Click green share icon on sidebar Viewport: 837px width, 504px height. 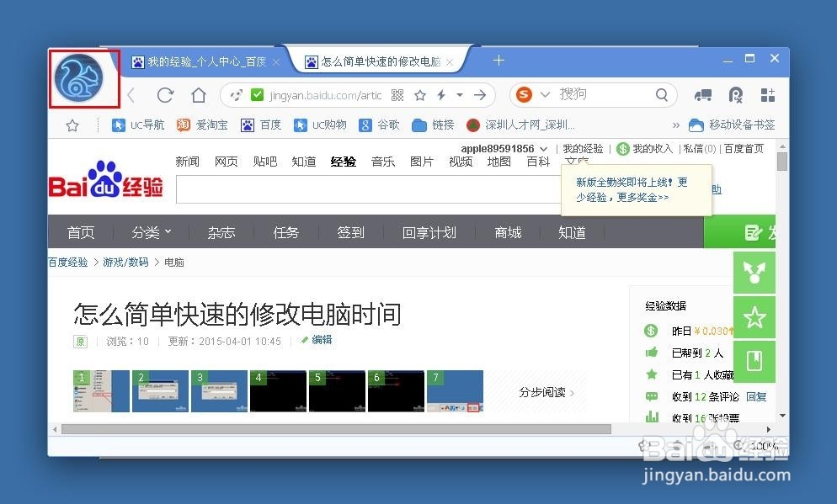click(x=754, y=273)
